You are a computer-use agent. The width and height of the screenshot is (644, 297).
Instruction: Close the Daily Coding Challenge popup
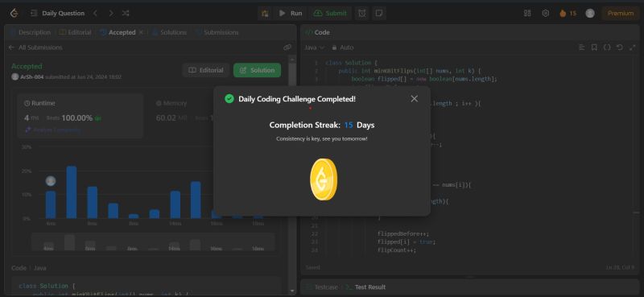(414, 98)
